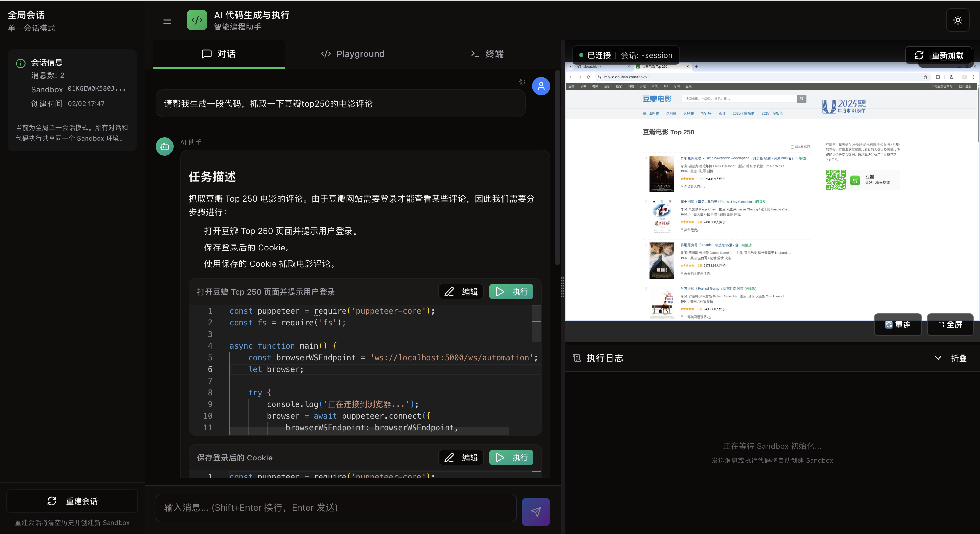Click the hamburger sidebar menu icon

[x=167, y=20]
